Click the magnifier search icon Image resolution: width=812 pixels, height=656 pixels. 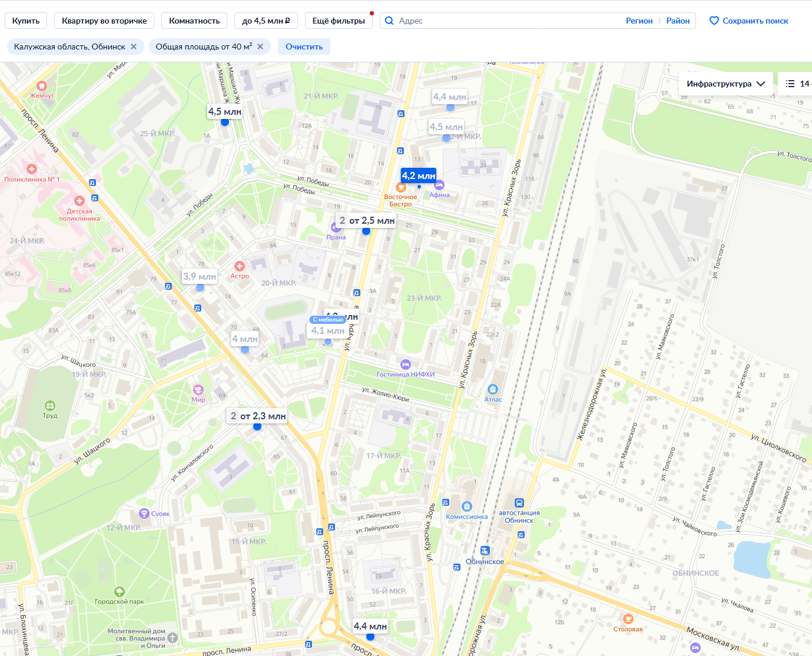[389, 21]
